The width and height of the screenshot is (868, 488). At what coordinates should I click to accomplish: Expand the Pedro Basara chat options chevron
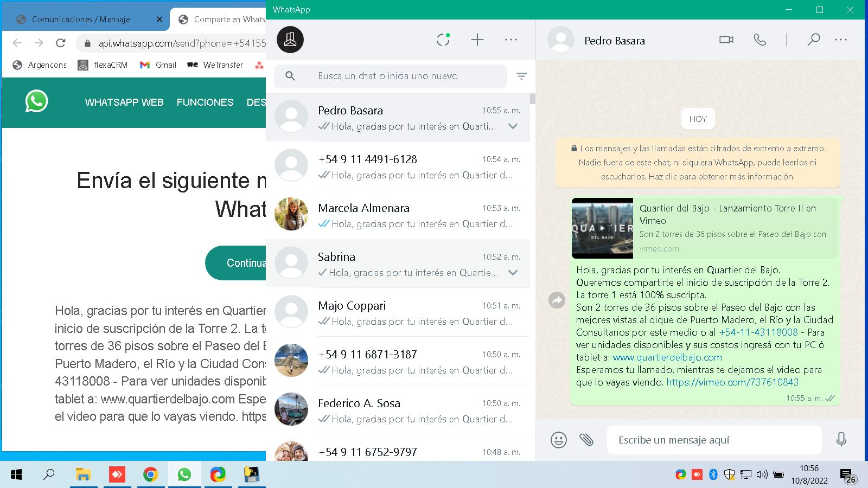513,126
